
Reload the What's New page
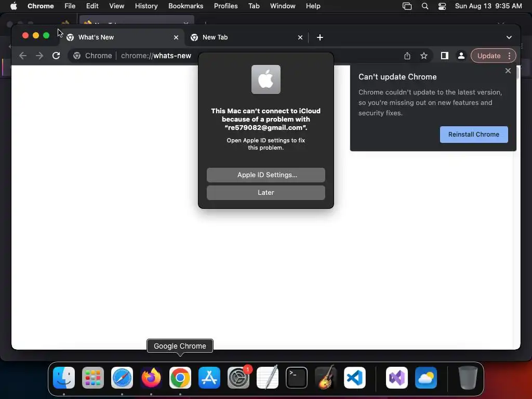pyautogui.click(x=56, y=56)
